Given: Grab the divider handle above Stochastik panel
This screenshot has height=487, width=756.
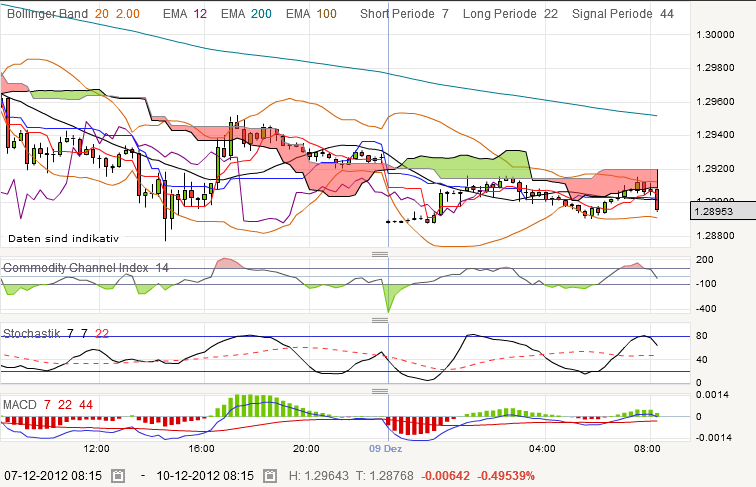Looking at the screenshot, I should click(x=380, y=320).
